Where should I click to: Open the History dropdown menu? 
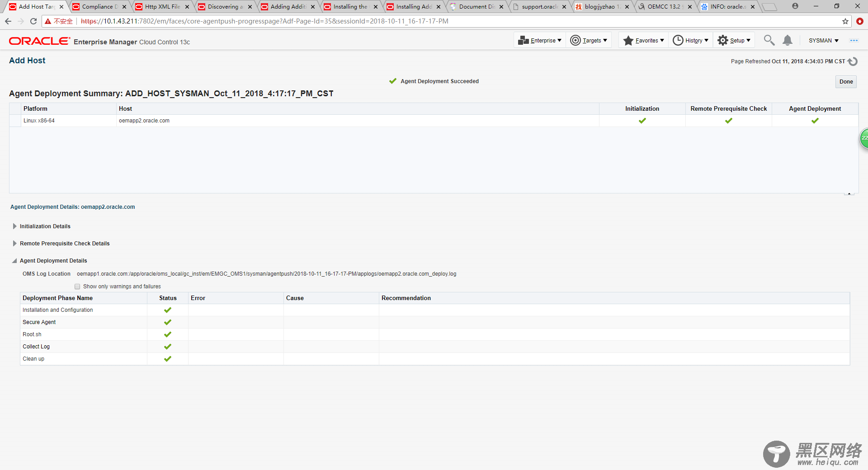691,40
